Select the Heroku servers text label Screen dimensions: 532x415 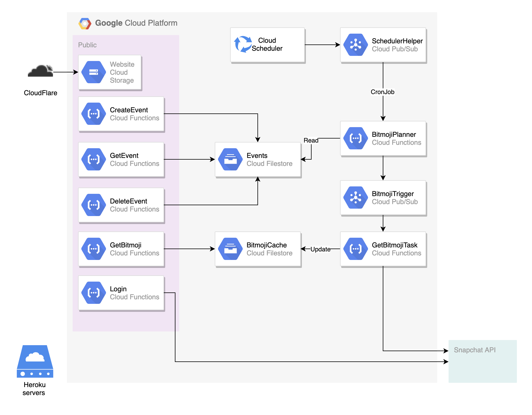[x=34, y=389]
